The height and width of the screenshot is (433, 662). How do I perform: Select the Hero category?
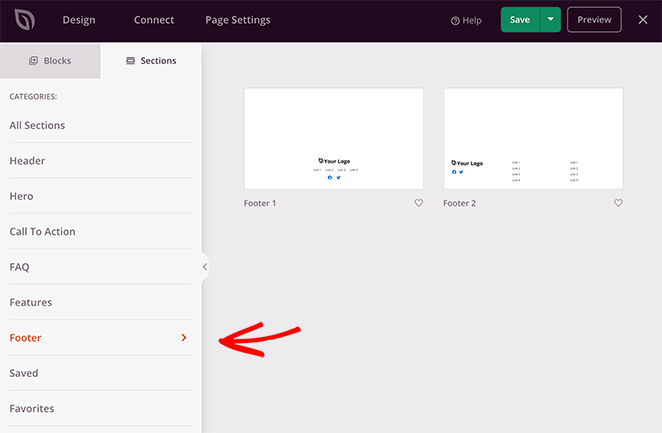(20, 196)
